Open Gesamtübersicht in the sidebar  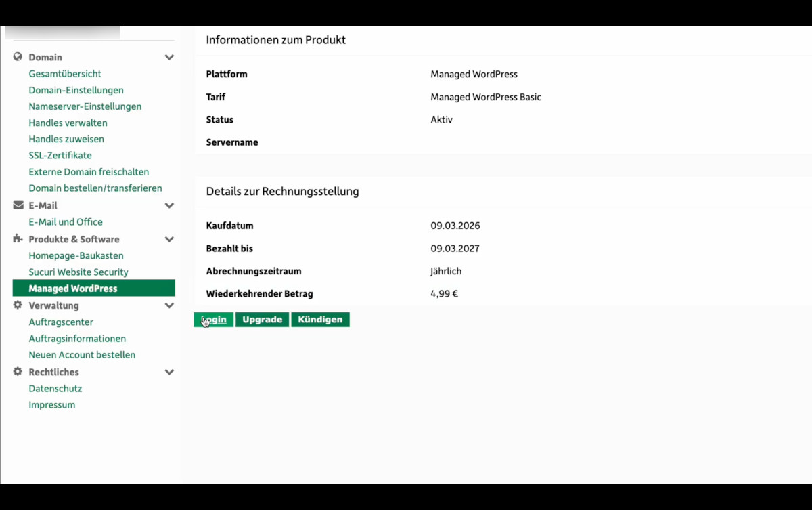[x=65, y=74]
